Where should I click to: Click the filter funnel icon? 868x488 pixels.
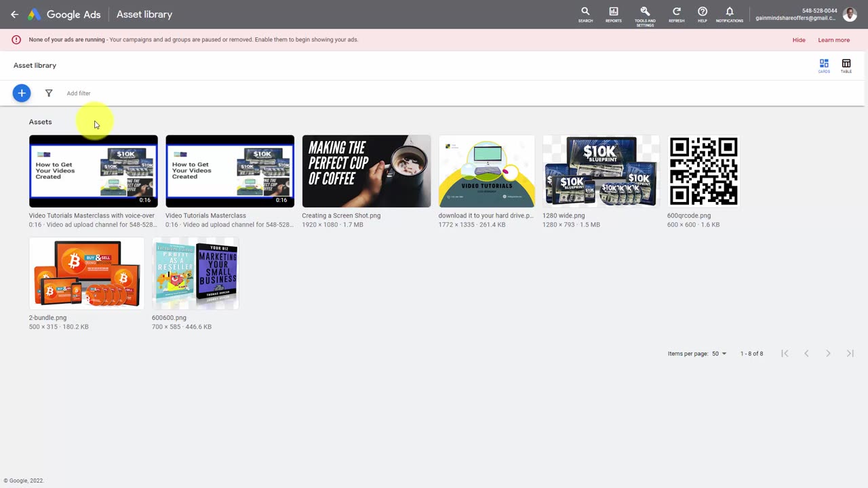click(49, 93)
